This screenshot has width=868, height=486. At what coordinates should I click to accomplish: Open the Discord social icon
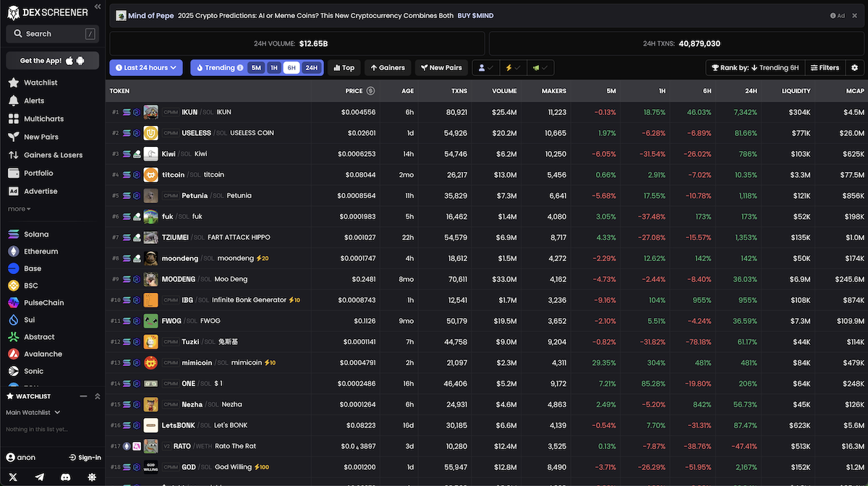66,477
